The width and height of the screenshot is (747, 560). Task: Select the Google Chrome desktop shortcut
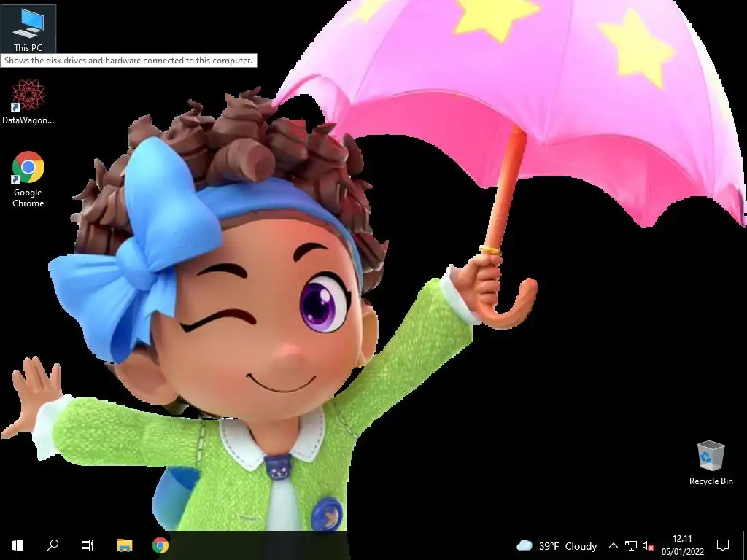coord(28,179)
